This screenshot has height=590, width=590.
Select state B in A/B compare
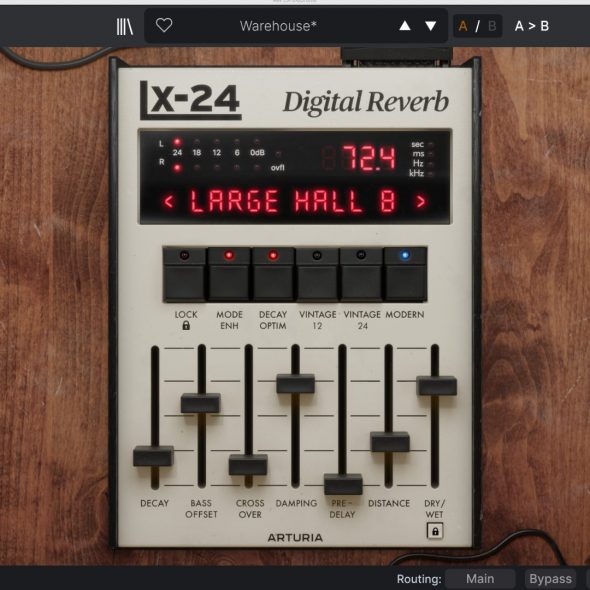tap(492, 26)
